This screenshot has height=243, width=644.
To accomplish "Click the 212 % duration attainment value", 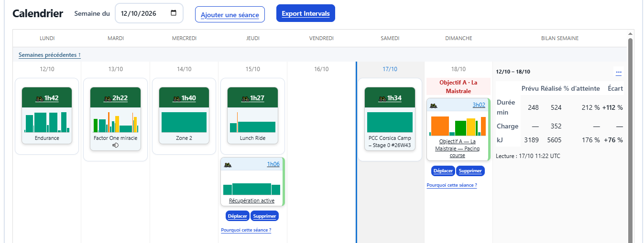I will pos(590,107).
